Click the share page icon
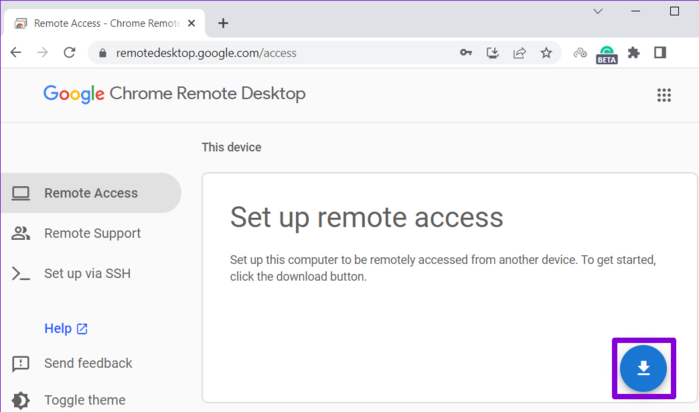The height and width of the screenshot is (412, 699). 520,53
